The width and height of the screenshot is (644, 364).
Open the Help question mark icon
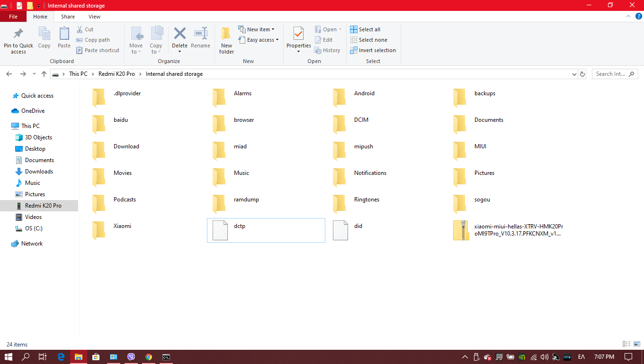pos(639,17)
